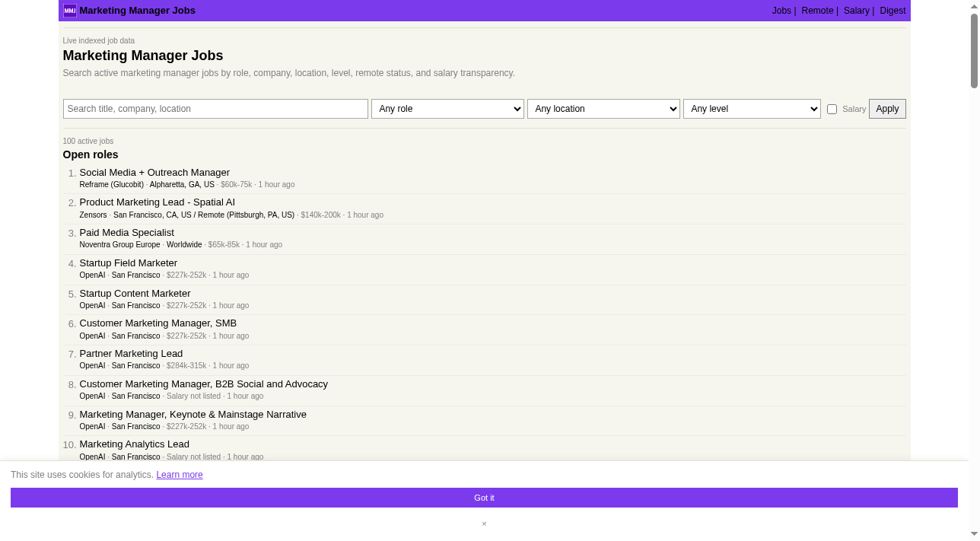Click the vertical scrollbar thumb

(x=974, y=51)
